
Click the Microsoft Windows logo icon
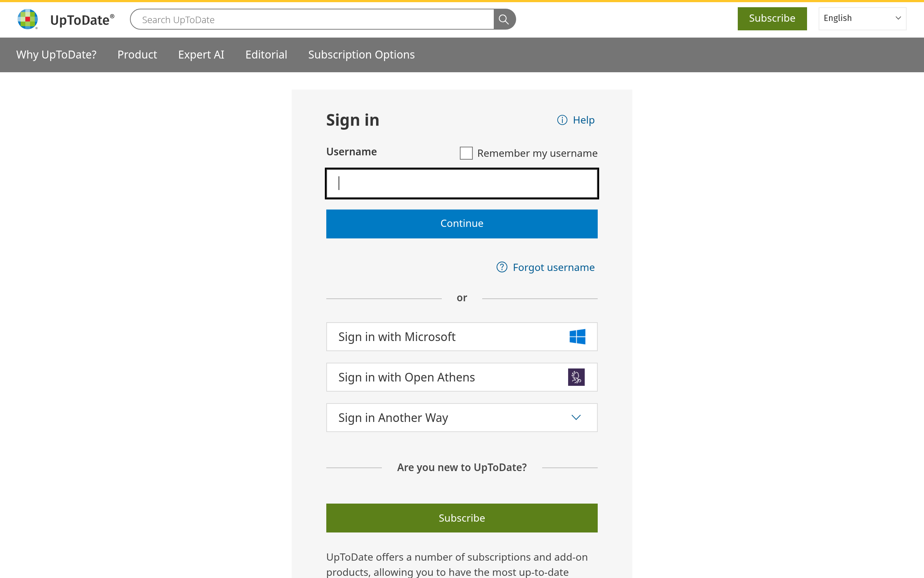coord(577,336)
